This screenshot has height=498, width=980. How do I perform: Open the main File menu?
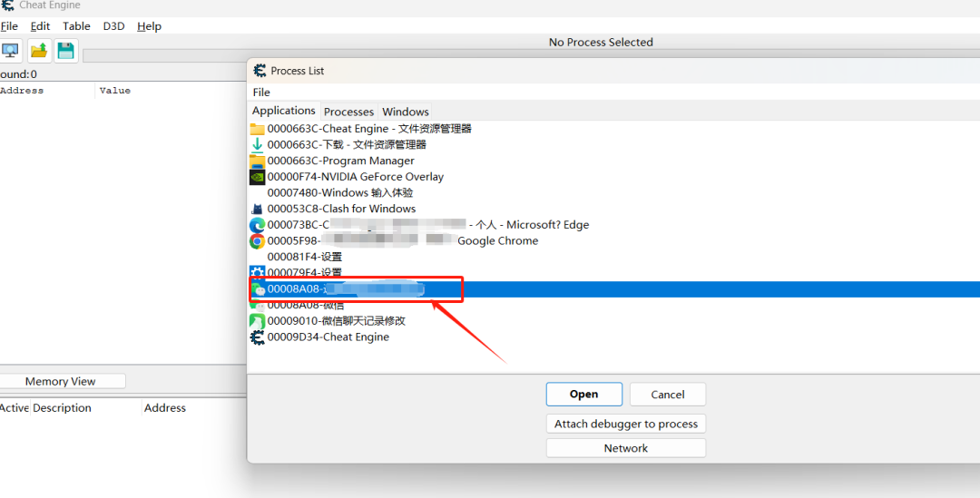9,26
